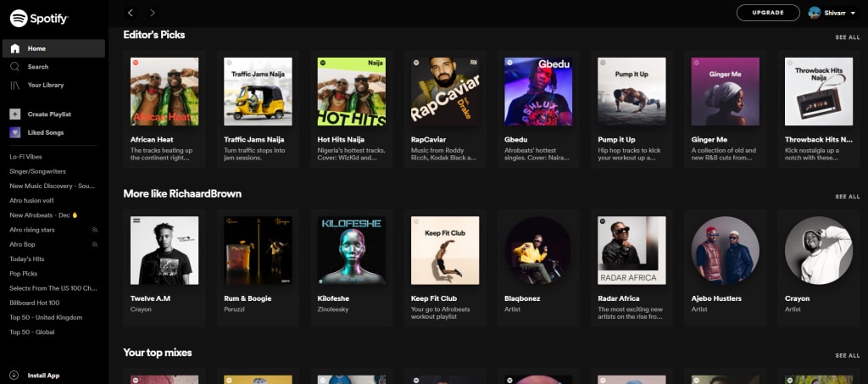868x384 pixels.
Task: Select the Today's Hits playlist
Action: [26, 259]
